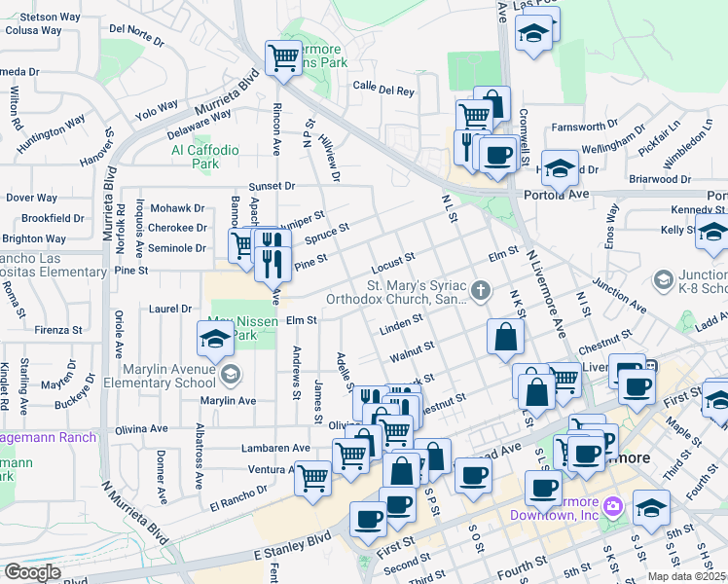Viewport: 728px width, 584px height.
Task: Select the Stetson Way label
Action: click(50, 17)
